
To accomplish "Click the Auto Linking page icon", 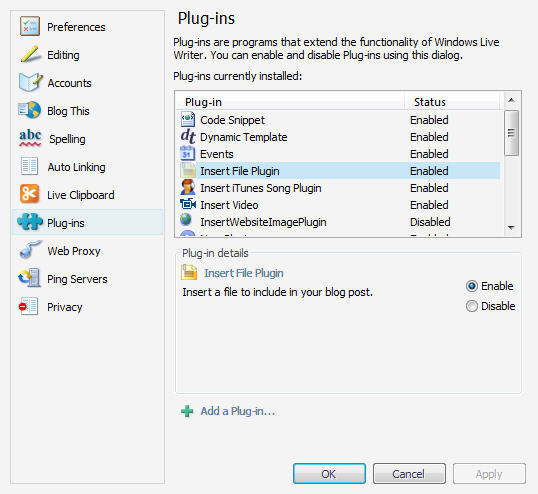I will [x=30, y=166].
